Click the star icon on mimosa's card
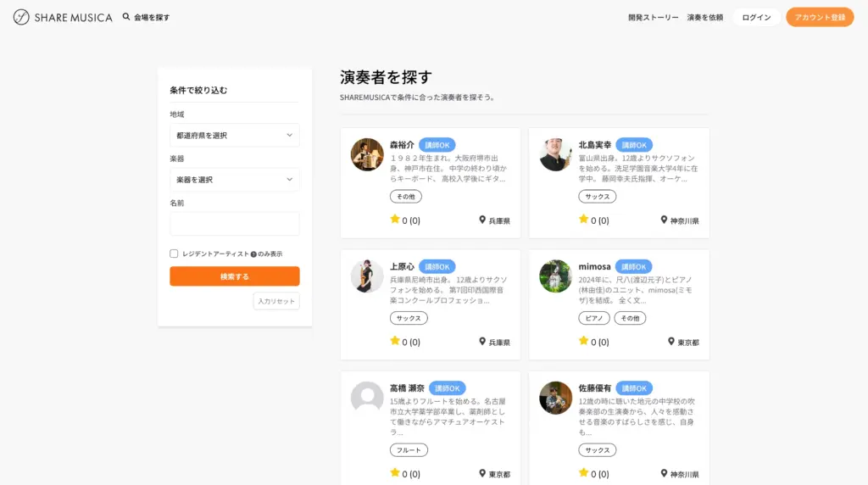 pos(583,341)
